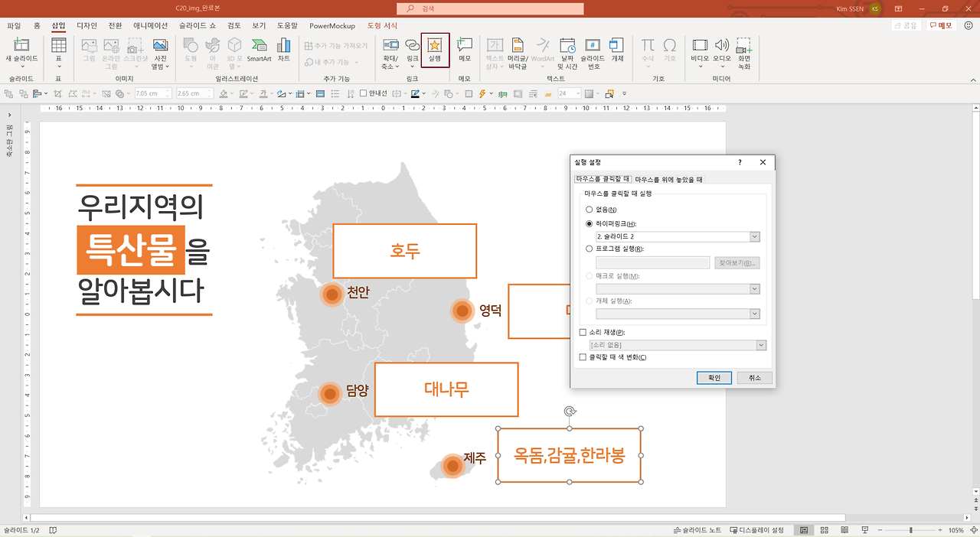This screenshot has width=980, height=537.
Task: Insert 날짜 및 시간 (Date and Time)
Action: 567,52
